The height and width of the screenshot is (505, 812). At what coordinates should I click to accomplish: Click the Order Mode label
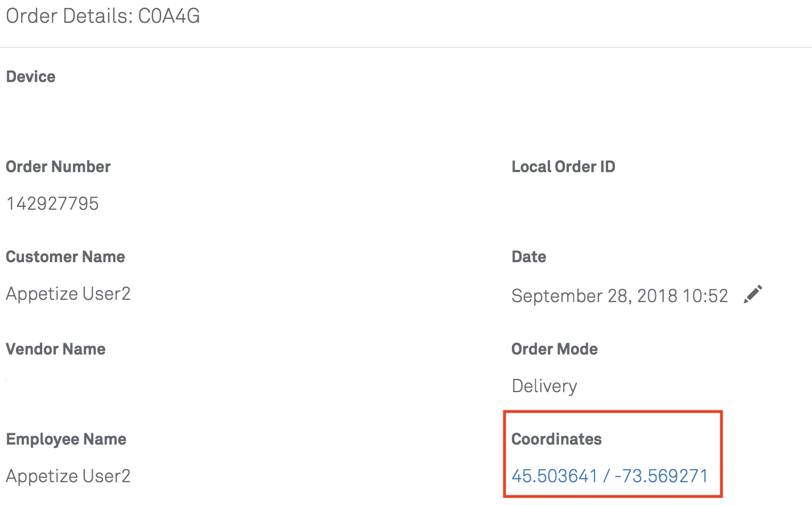tap(554, 349)
